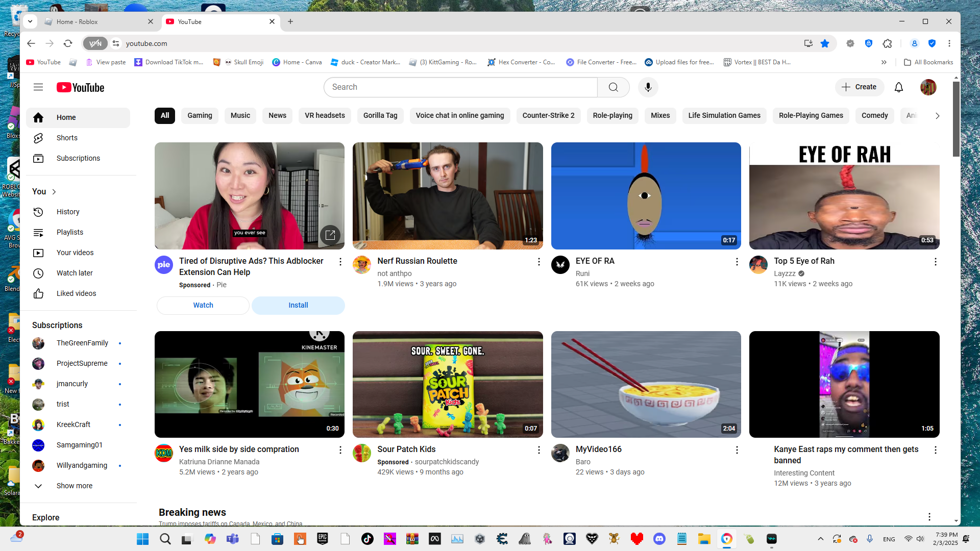The height and width of the screenshot is (551, 980).
Task: Click the youtube.com address bar
Action: tap(459, 43)
